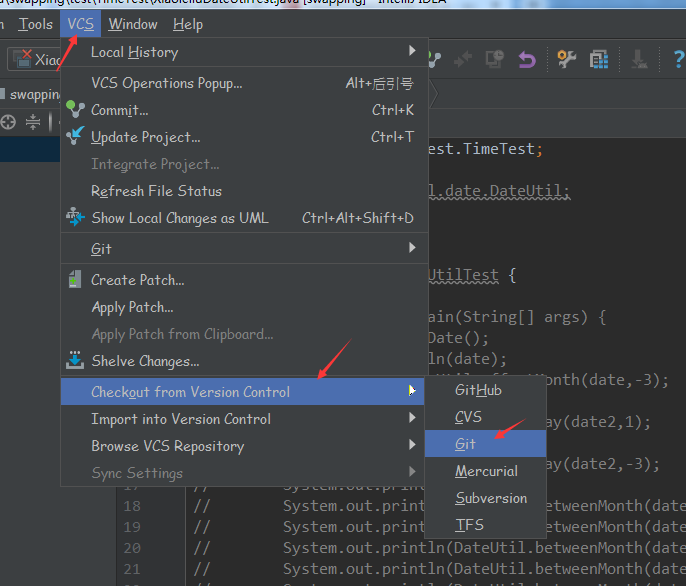Open the Help menu

click(188, 24)
